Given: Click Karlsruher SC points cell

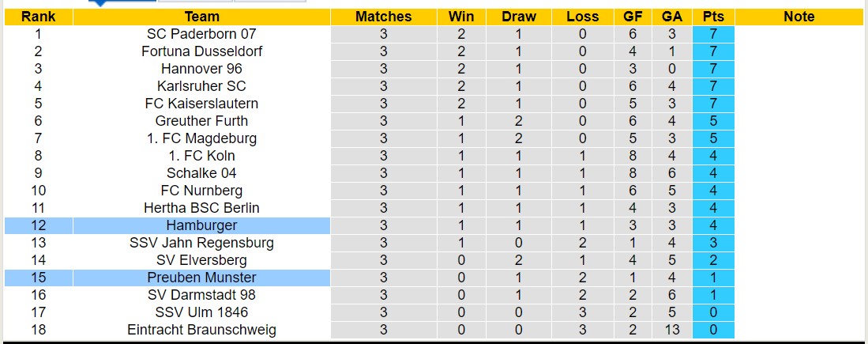Looking at the screenshot, I should 713,86.
